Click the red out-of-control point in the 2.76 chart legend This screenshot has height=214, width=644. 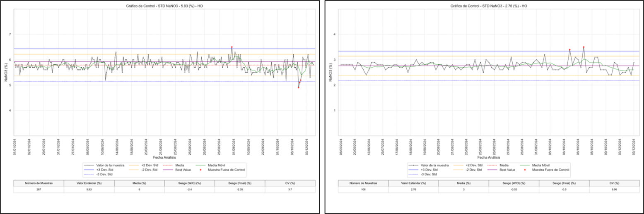525,170
